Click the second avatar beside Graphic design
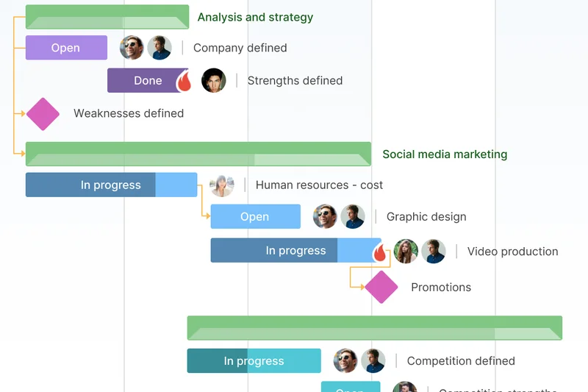Image resolution: width=588 pixels, height=392 pixels. (x=353, y=217)
